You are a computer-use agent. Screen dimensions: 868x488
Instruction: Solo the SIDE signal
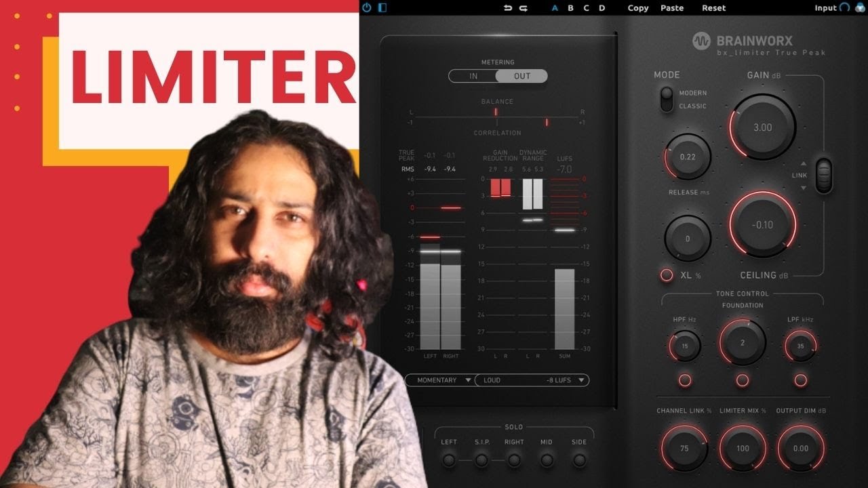(x=579, y=460)
